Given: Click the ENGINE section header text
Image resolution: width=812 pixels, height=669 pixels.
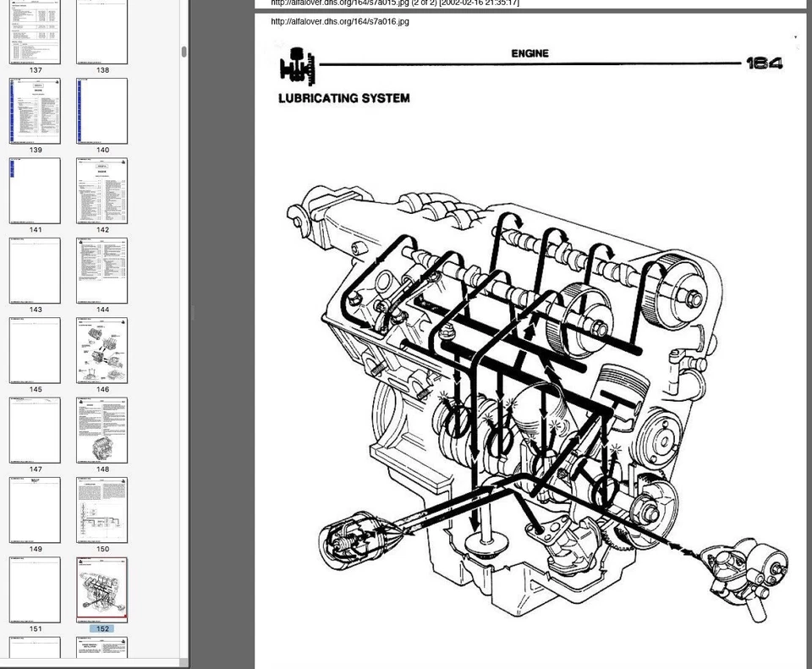Looking at the screenshot, I should coord(529,53).
